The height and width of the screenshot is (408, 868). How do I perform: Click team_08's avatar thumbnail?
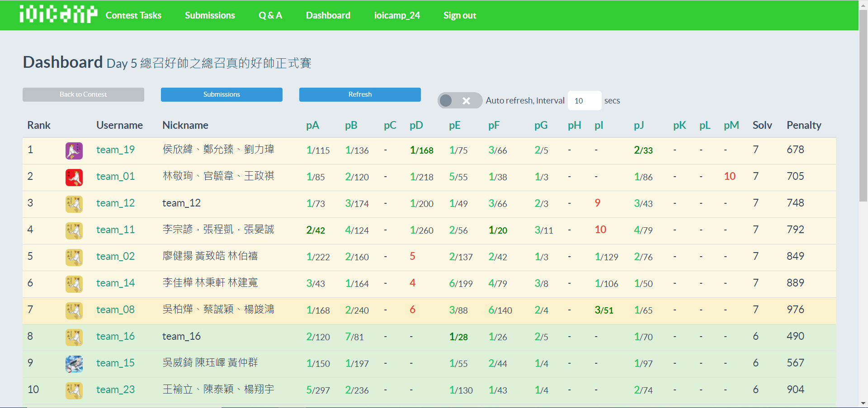pyautogui.click(x=74, y=311)
